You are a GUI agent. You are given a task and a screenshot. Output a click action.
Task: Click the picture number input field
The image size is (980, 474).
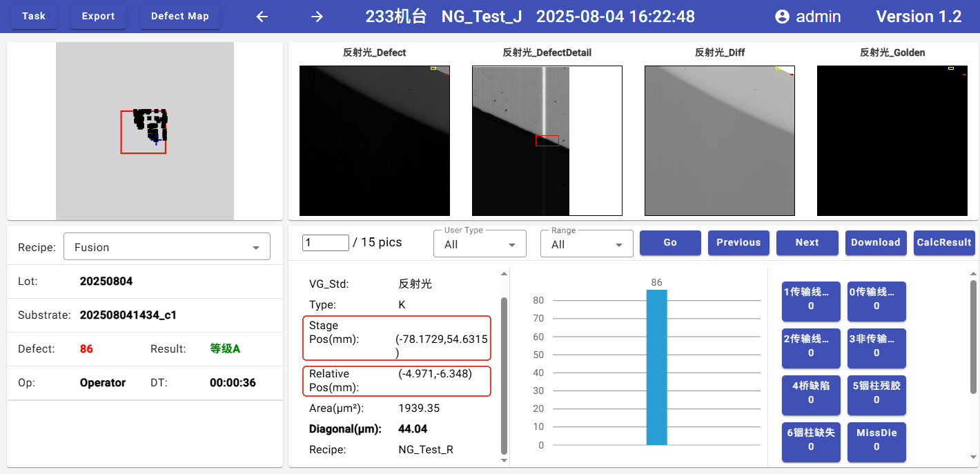(325, 243)
